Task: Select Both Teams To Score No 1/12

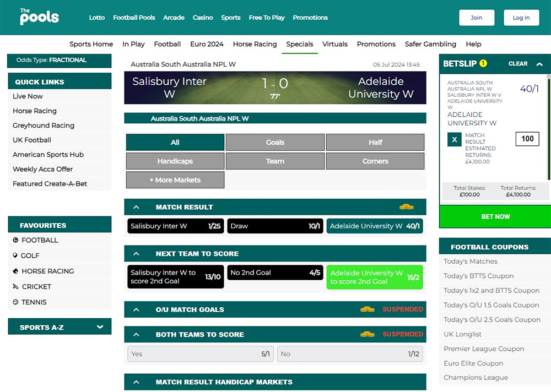Action: 350,353
